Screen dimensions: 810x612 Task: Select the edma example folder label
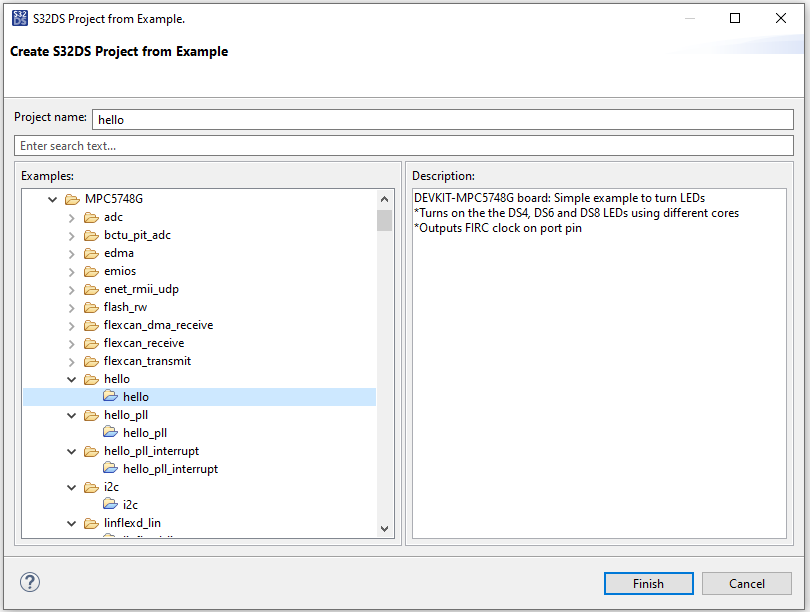(119, 253)
